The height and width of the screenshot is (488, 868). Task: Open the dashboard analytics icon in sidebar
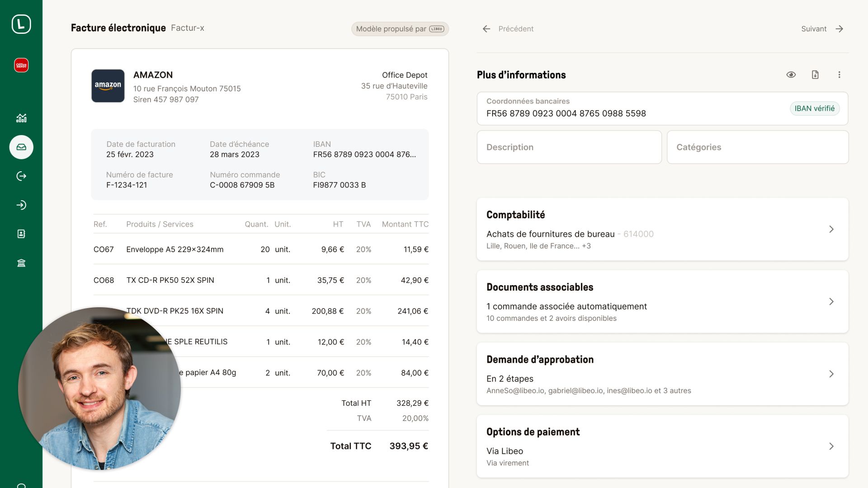tap(21, 118)
